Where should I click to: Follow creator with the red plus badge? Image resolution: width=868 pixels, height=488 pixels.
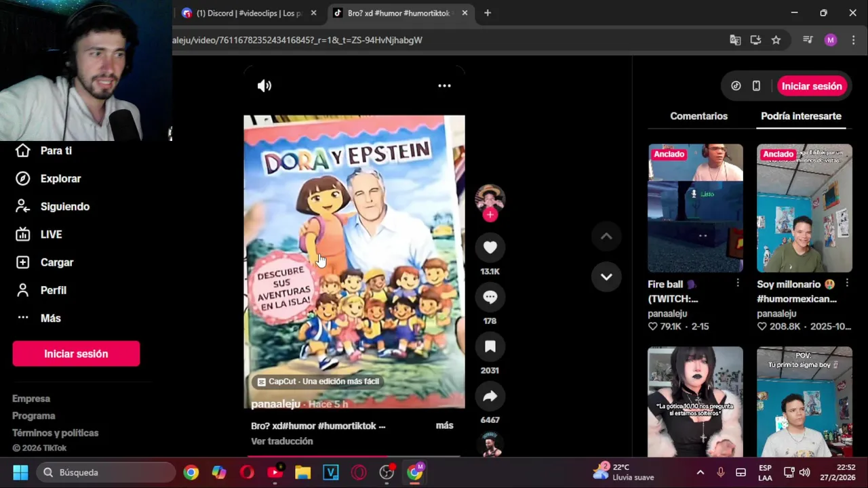(490, 215)
